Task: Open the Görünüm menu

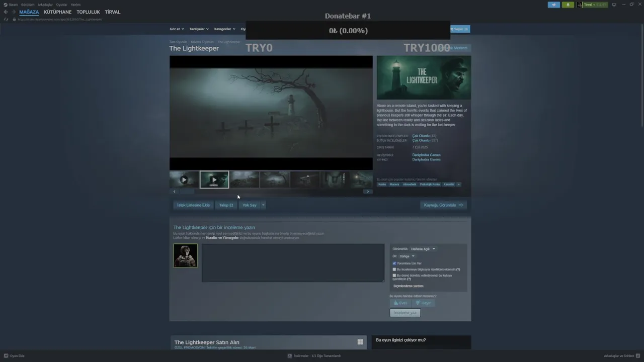Action: (28, 5)
